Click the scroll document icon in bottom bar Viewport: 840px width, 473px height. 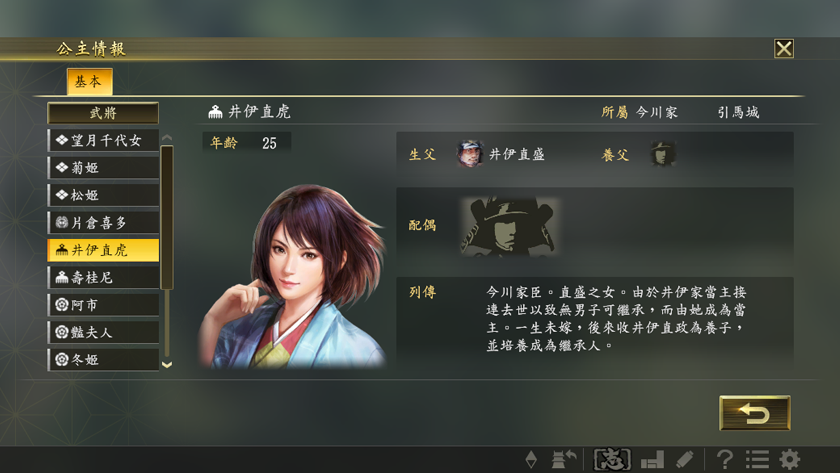tap(685, 460)
